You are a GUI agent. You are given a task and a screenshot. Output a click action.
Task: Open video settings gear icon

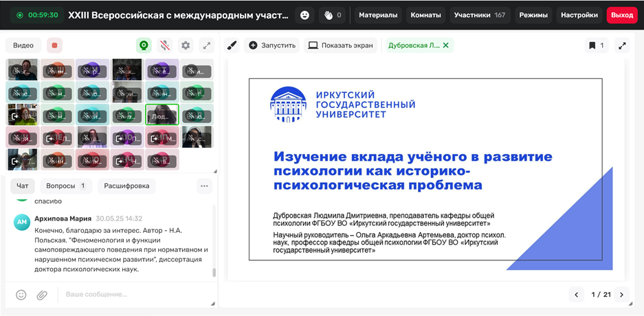point(186,45)
